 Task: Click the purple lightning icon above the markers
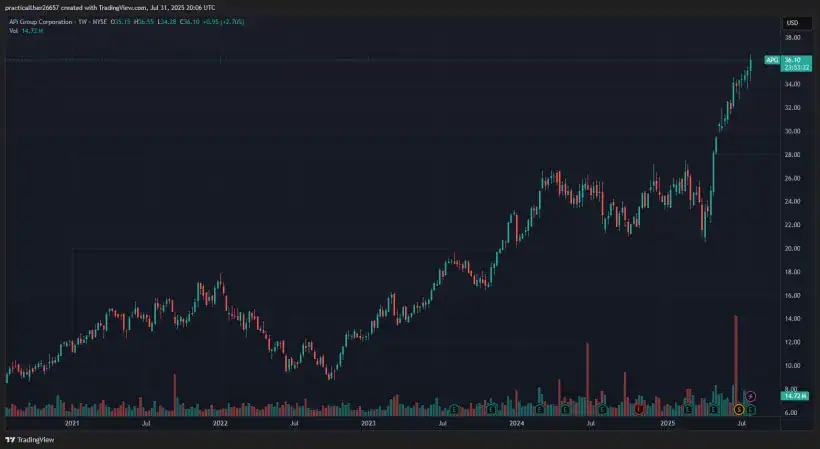click(x=751, y=397)
